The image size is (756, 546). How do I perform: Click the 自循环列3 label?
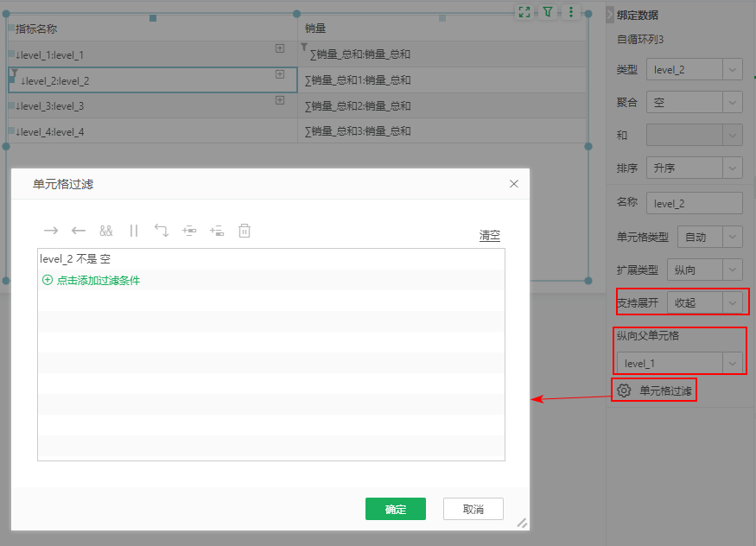pos(640,40)
